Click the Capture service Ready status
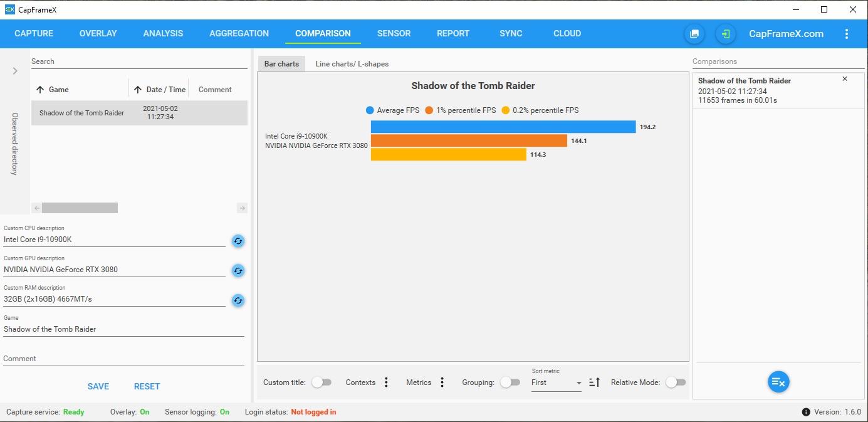The height and width of the screenshot is (422, 868). (74, 412)
